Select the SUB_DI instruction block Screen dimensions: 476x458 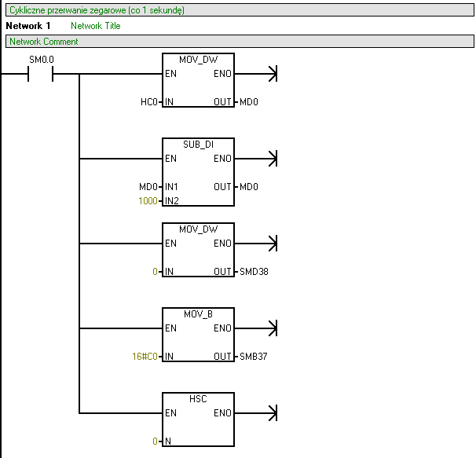pyautogui.click(x=198, y=172)
